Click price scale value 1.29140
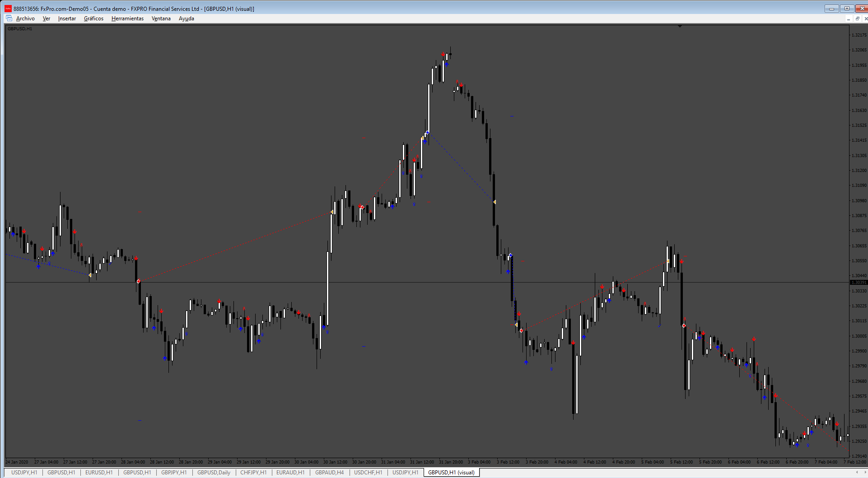The height and width of the screenshot is (478, 868). tap(859, 456)
